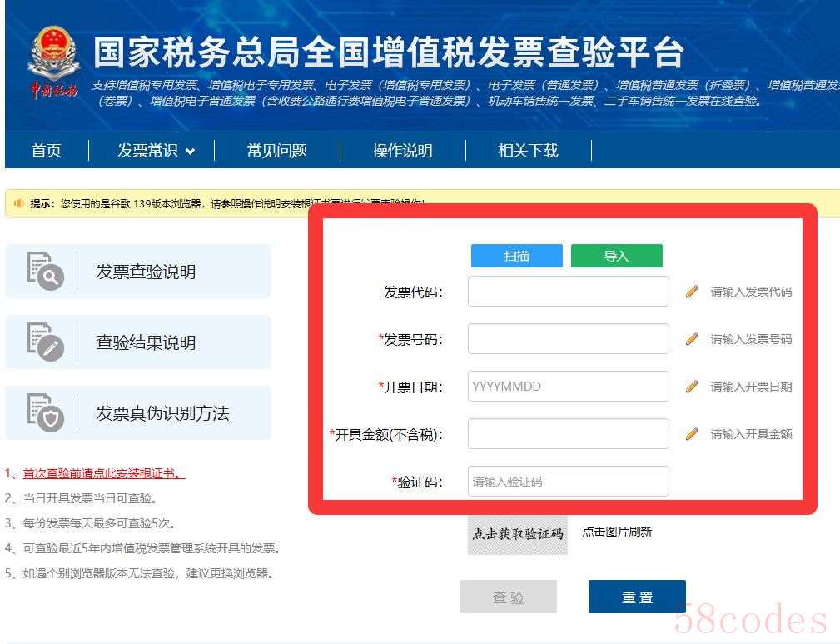Click the 请输入开票日期 hint text

tap(751, 387)
